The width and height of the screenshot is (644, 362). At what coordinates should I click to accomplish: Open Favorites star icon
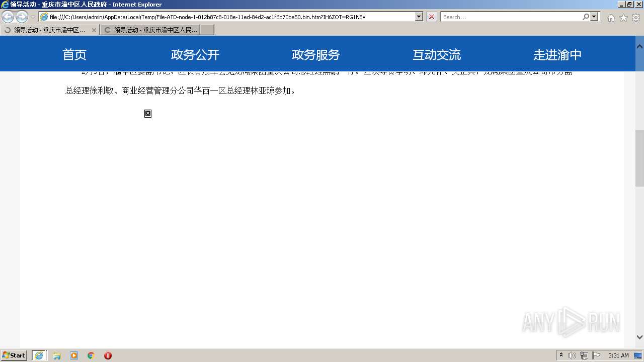pos(623,18)
